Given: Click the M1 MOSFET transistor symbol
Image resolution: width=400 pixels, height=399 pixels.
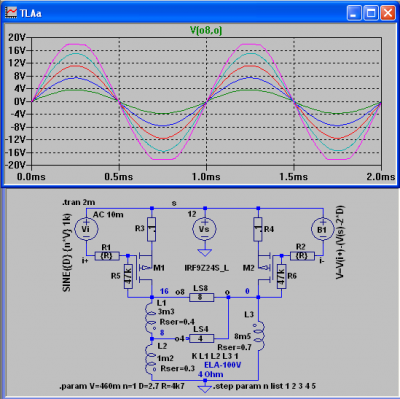Looking at the screenshot, I should point(145,268).
